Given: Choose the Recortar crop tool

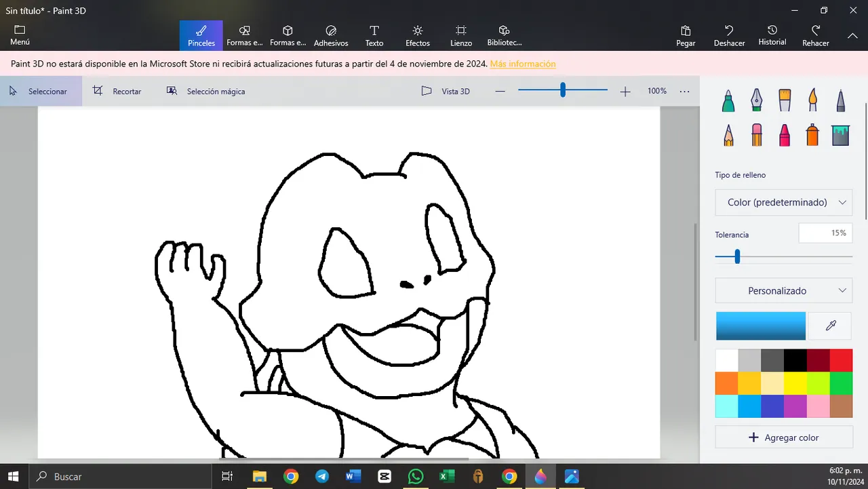Looking at the screenshot, I should pyautogui.click(x=117, y=91).
